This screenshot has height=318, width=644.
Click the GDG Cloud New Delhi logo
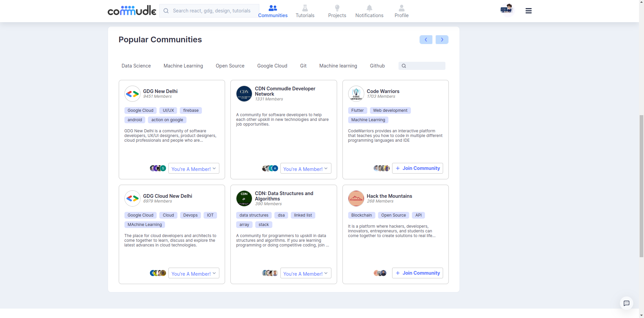coord(132,198)
